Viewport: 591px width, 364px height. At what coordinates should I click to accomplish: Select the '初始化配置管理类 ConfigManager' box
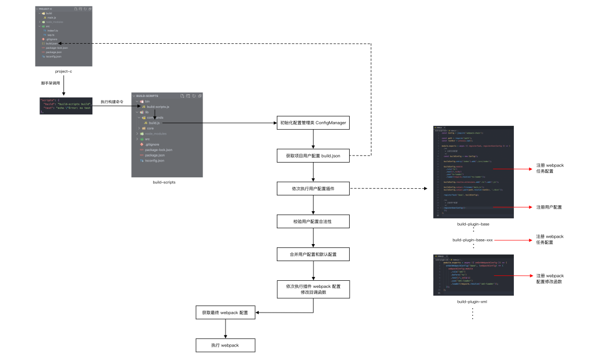313,123
